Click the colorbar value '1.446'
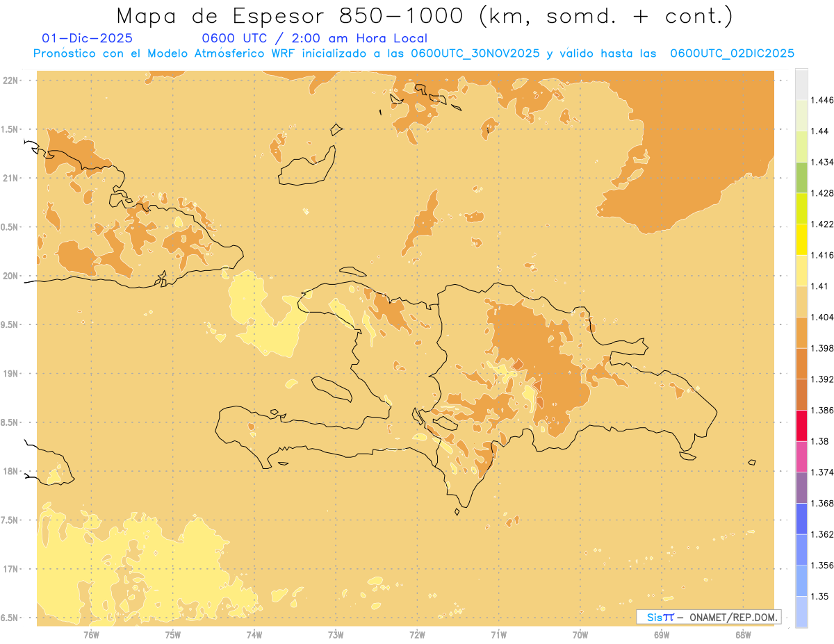Viewport: 834px width, 644px height. 822,100
